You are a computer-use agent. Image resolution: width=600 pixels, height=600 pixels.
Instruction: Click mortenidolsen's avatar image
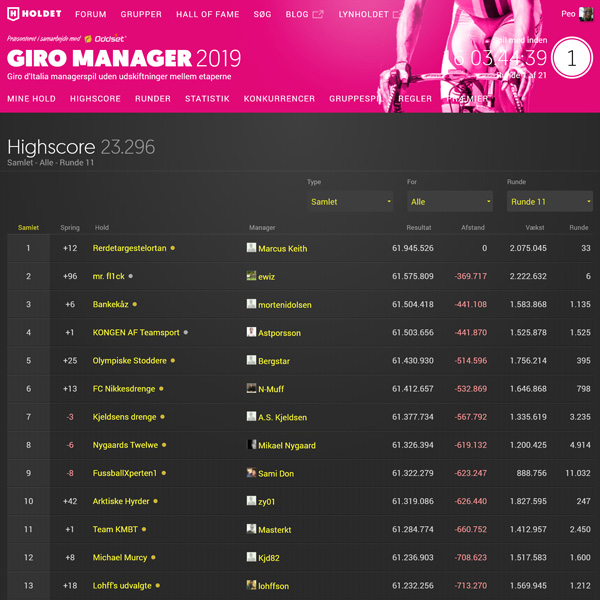[251, 304]
